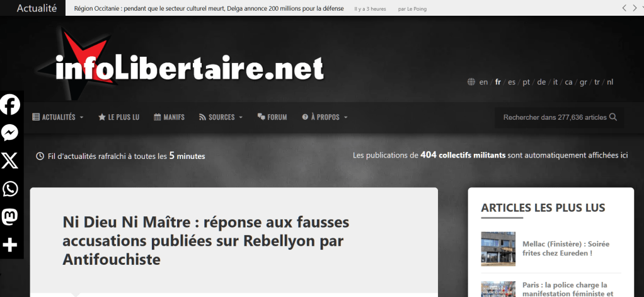Switch the language to Turkish (tr)
Viewport: 644px width, 297px height.
[x=597, y=82]
